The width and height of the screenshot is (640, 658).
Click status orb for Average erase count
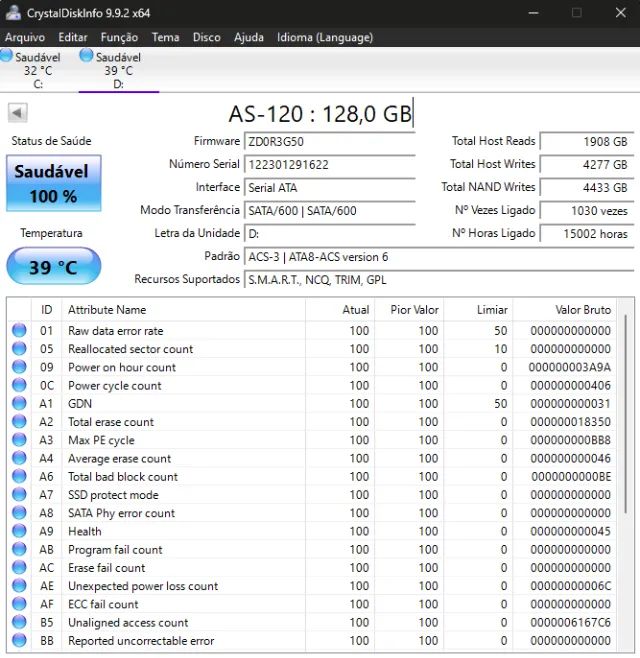click(19, 458)
